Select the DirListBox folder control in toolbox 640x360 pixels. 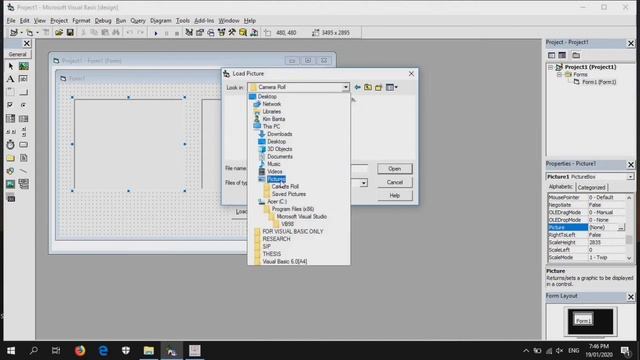[x=11, y=158]
